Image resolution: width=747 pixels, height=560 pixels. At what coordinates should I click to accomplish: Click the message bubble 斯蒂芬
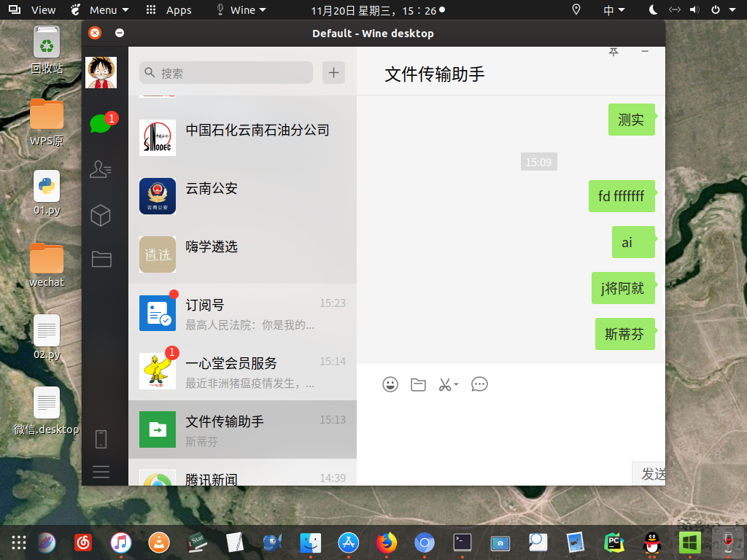click(625, 334)
